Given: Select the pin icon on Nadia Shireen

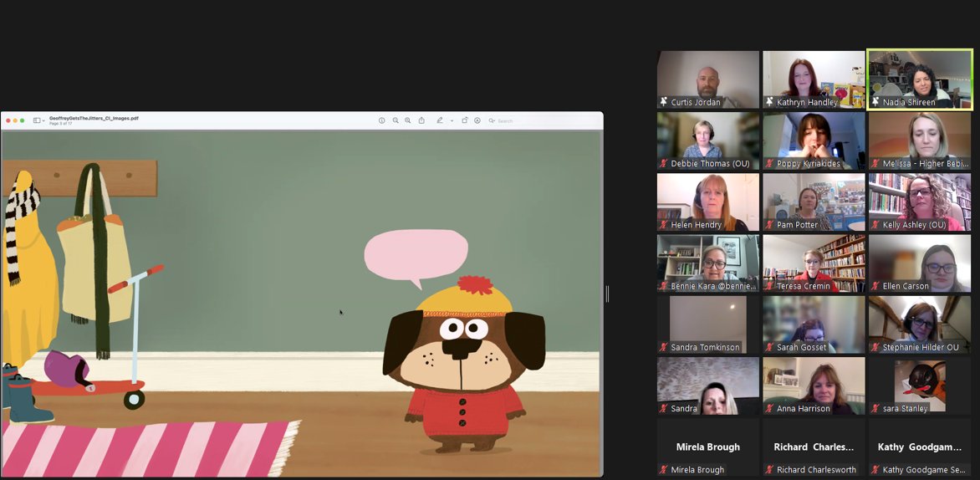Looking at the screenshot, I should [x=875, y=101].
